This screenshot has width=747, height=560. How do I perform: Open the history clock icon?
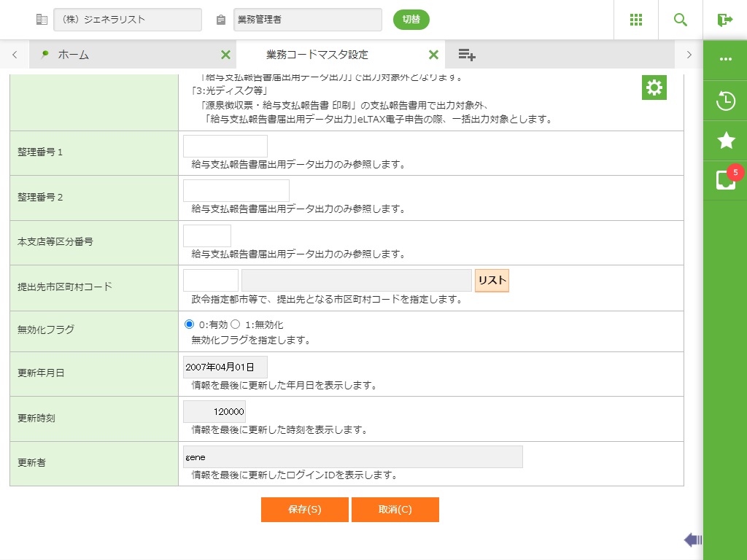725,101
